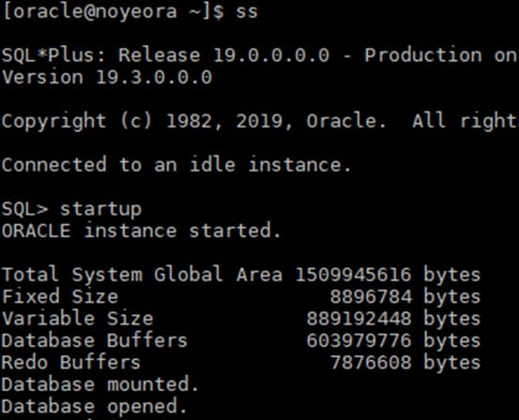
Task: Click the "Database mounted." line
Action: [x=100, y=384]
